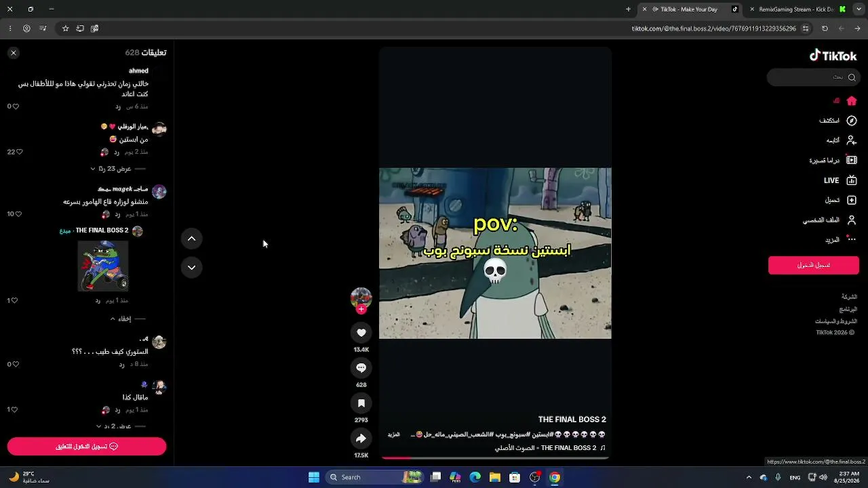
Task: Open the Explore (استكشف) compass icon
Action: coord(852,121)
